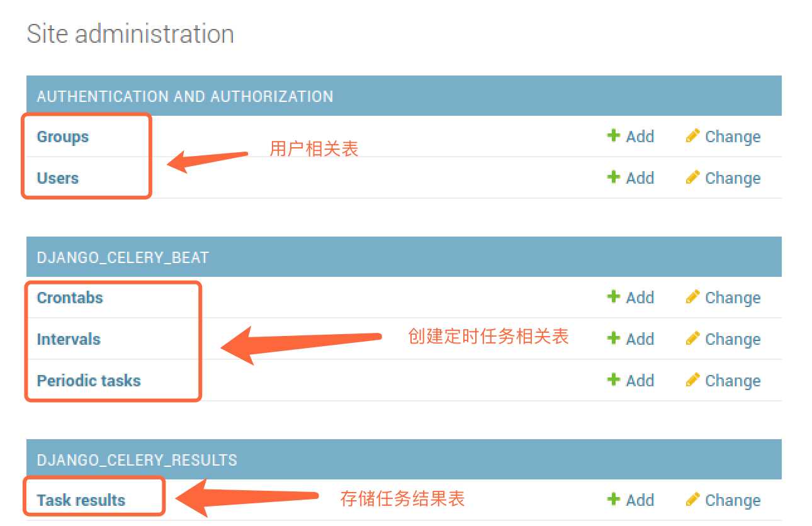Click the green plus icon for Groups
This screenshot has width=812, height=526.
(614, 135)
